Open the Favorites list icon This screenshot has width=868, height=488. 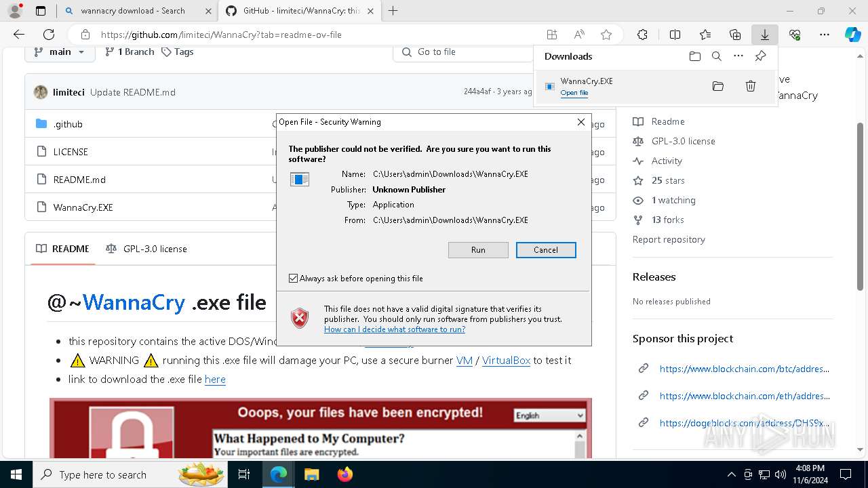point(705,35)
